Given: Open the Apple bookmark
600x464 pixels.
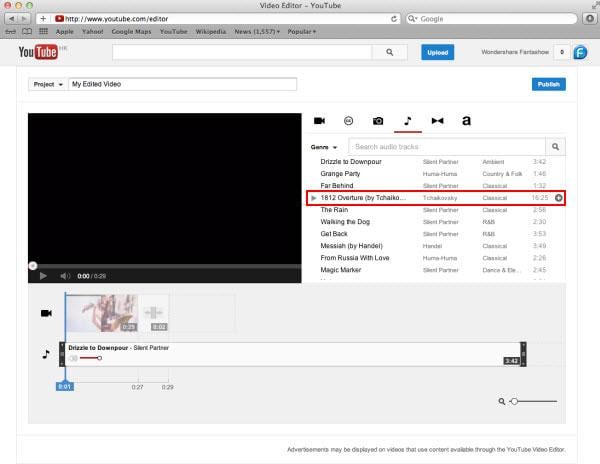Looking at the screenshot, I should [64, 31].
